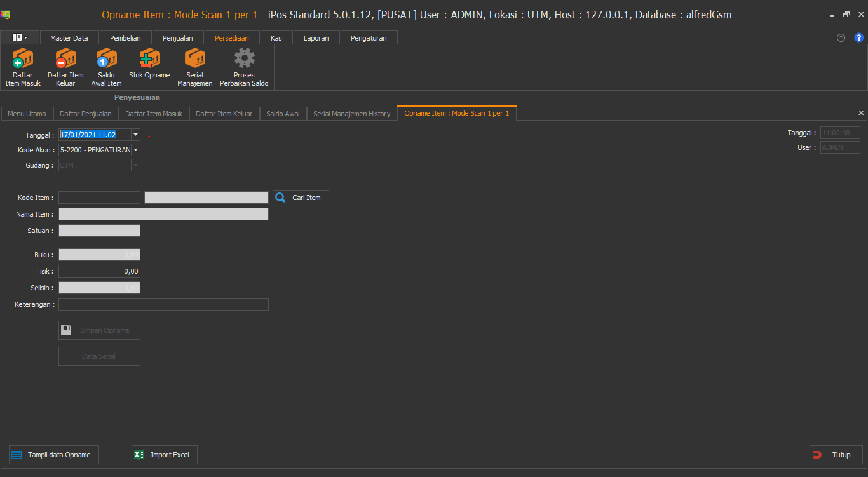Launch Stok Opname from the ribbon
The image size is (868, 477).
[149, 64]
